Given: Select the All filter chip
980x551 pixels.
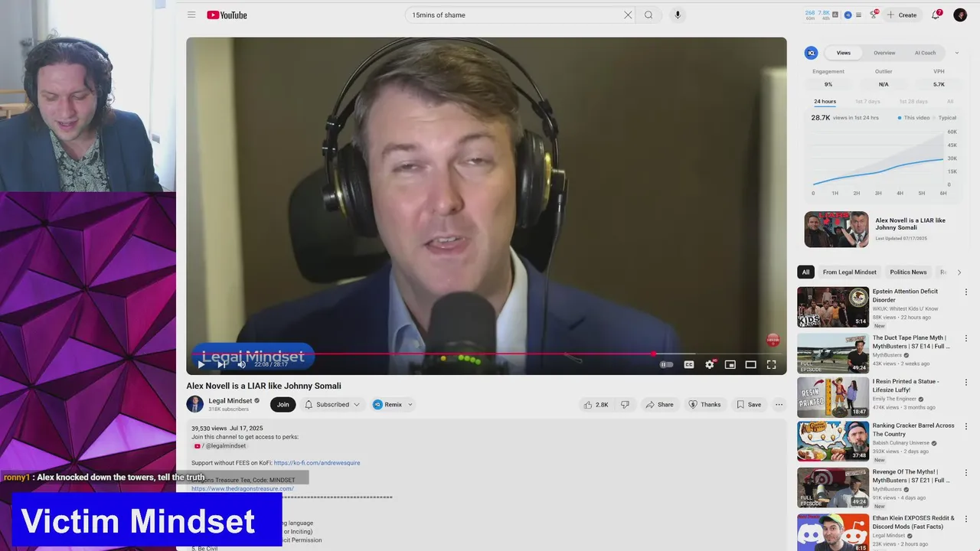Looking at the screenshot, I should (x=805, y=272).
